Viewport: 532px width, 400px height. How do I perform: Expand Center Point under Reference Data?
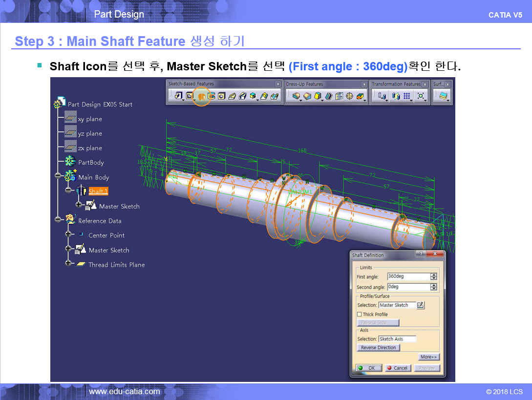tap(68, 235)
